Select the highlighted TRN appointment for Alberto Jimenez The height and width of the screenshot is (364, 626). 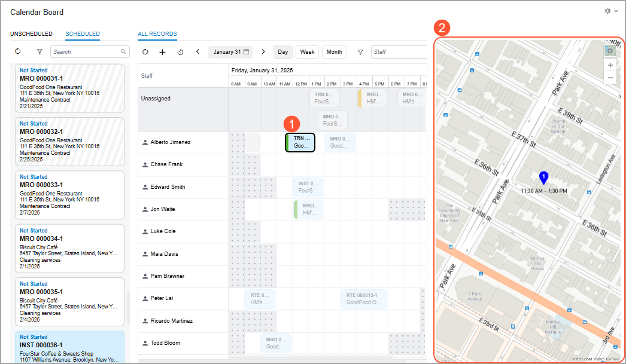(x=301, y=142)
